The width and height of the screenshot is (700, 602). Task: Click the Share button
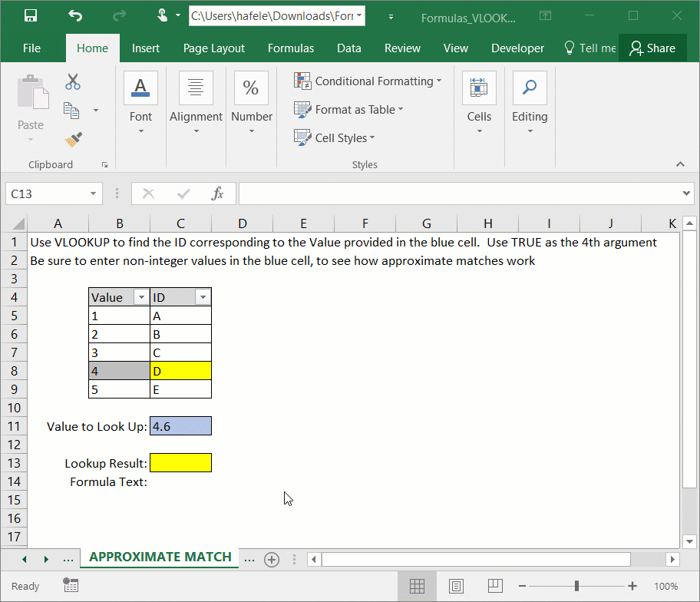pyautogui.click(x=652, y=48)
